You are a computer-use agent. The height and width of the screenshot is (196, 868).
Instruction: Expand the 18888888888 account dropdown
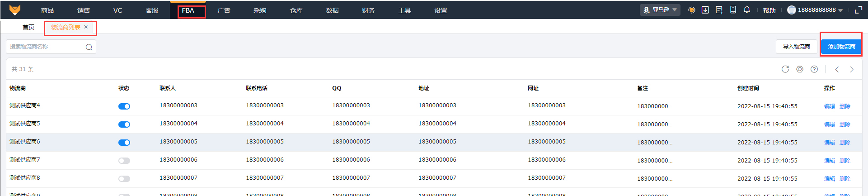(840, 10)
